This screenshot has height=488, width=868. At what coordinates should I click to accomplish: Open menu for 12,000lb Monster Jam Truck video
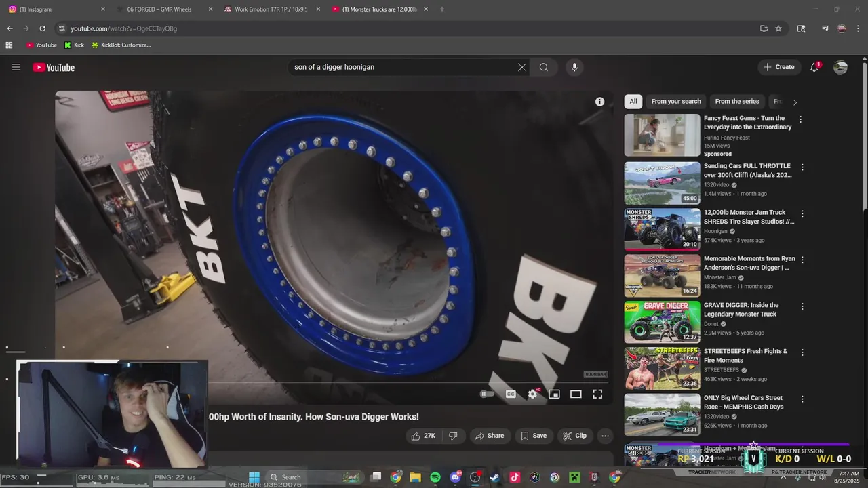click(x=802, y=213)
